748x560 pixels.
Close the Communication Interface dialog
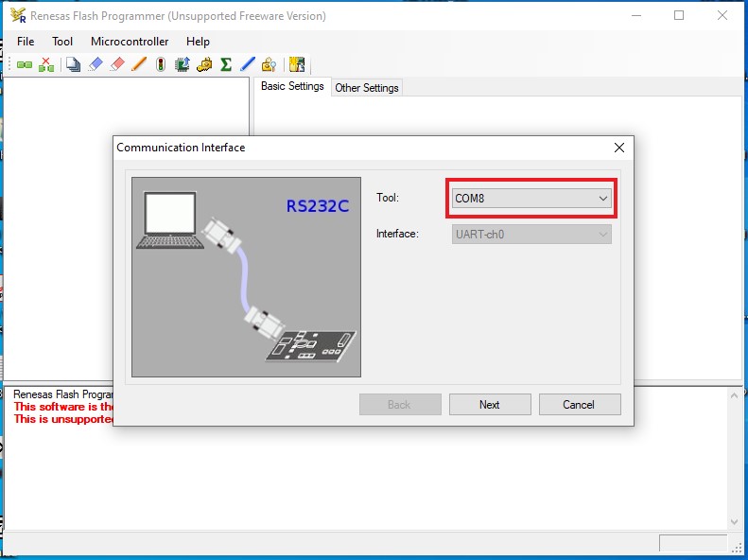[619, 148]
